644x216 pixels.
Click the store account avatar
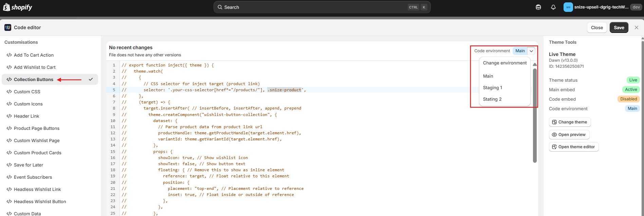(x=568, y=7)
